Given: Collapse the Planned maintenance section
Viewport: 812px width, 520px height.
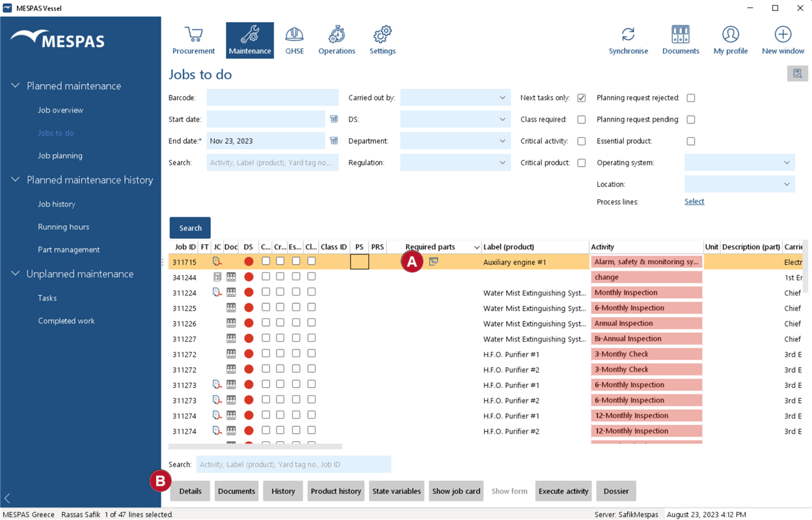Looking at the screenshot, I should [x=15, y=86].
